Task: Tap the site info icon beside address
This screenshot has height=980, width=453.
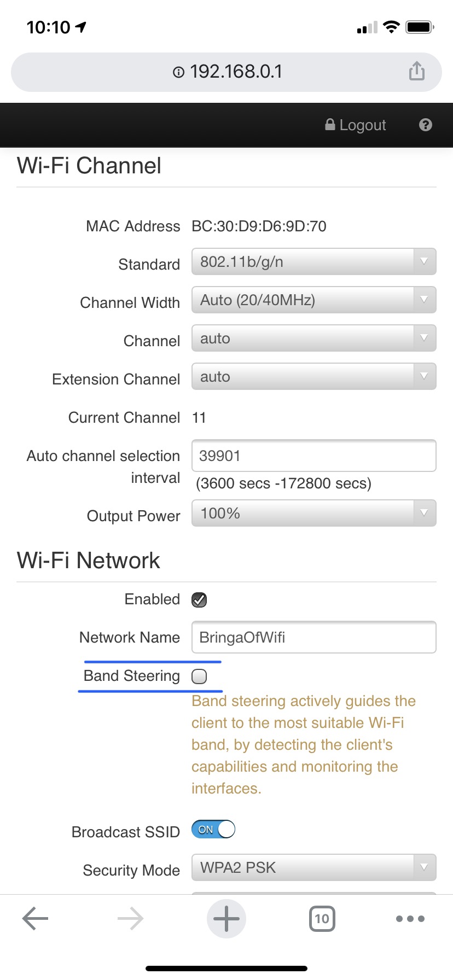Action: point(178,72)
